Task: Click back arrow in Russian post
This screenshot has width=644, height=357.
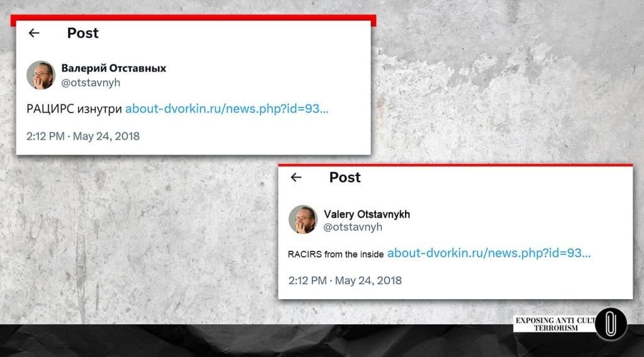Action: tap(34, 33)
